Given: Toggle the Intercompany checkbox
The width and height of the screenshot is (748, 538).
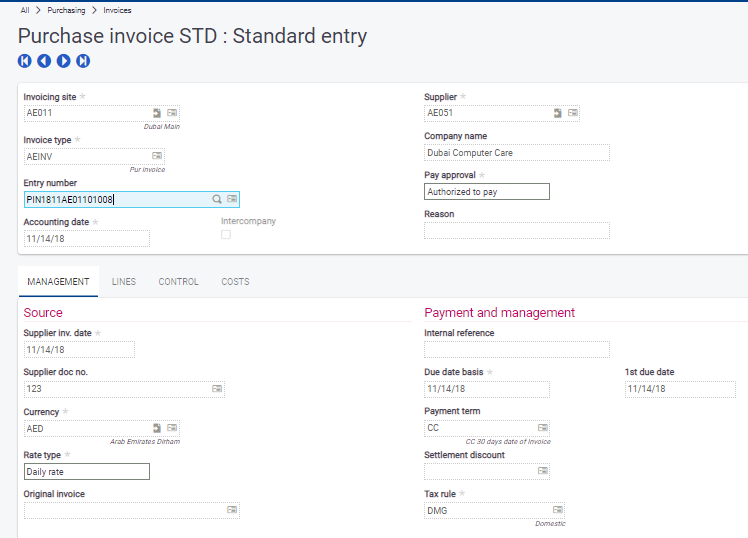Looking at the screenshot, I should [x=226, y=234].
